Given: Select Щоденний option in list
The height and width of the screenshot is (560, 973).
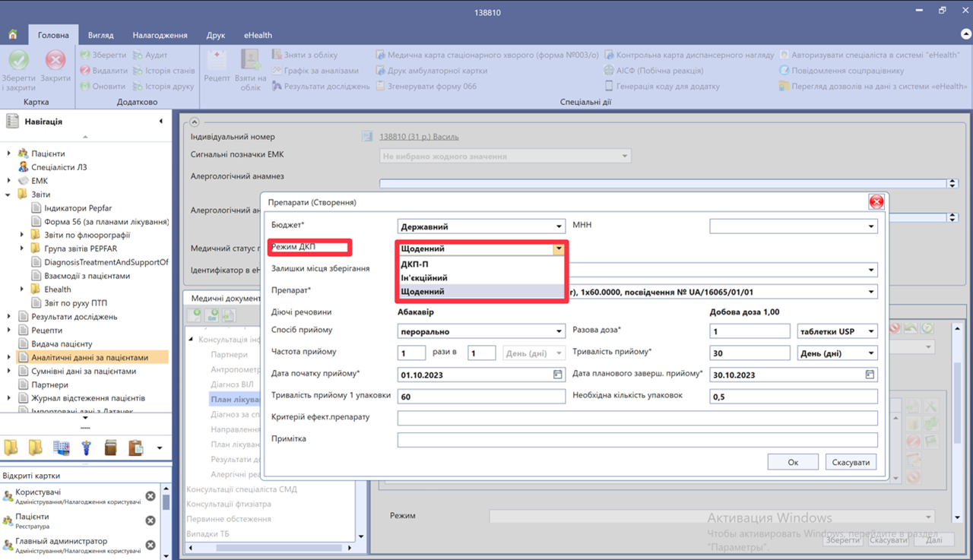Looking at the screenshot, I should pos(481,291).
